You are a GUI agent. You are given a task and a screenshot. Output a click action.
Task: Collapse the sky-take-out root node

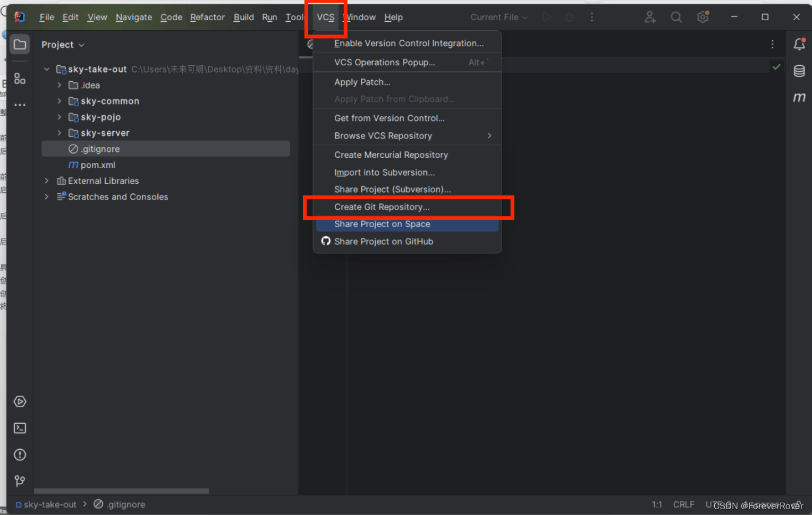coord(47,69)
